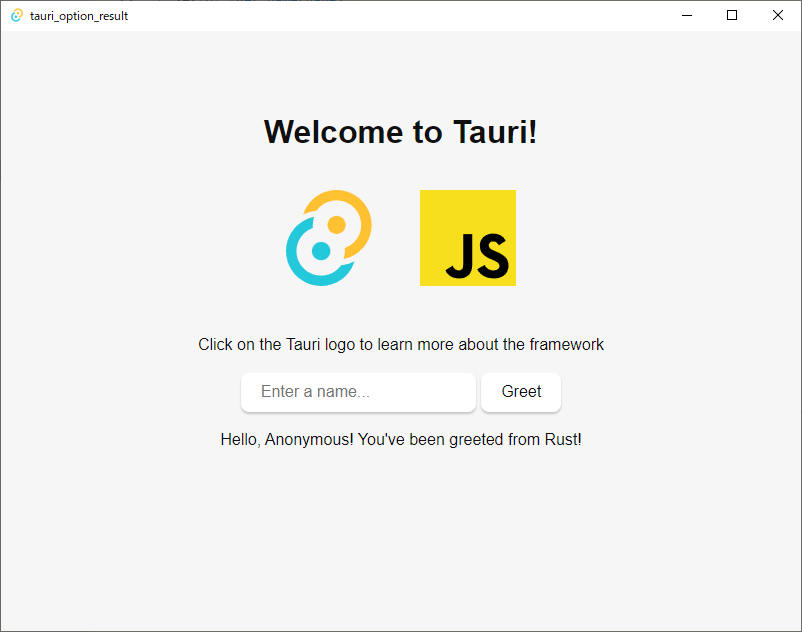Minimize the tauri_option_result window

point(687,16)
